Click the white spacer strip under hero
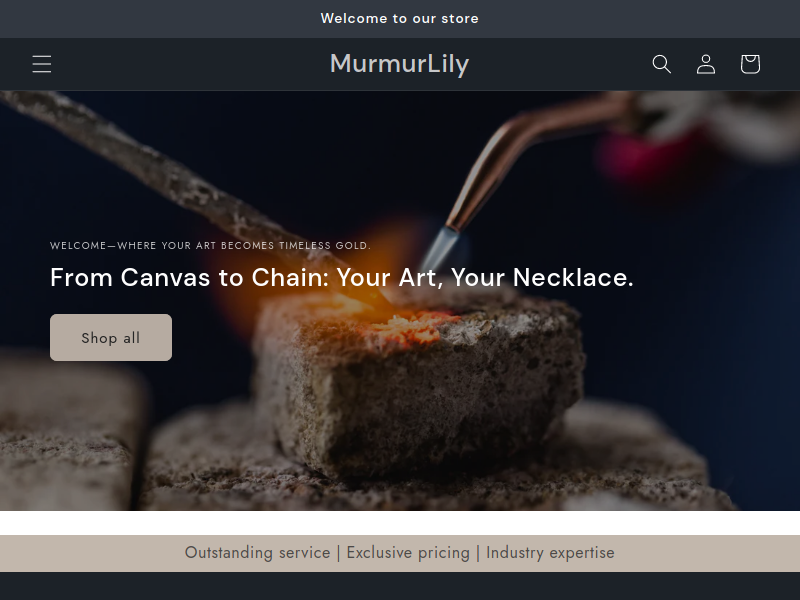800x600 pixels. click(400, 522)
